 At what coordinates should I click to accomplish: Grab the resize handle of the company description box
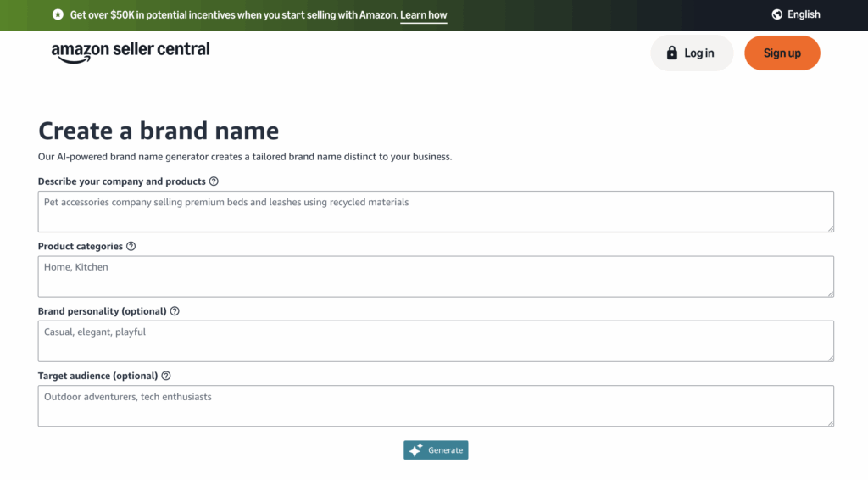(830, 227)
